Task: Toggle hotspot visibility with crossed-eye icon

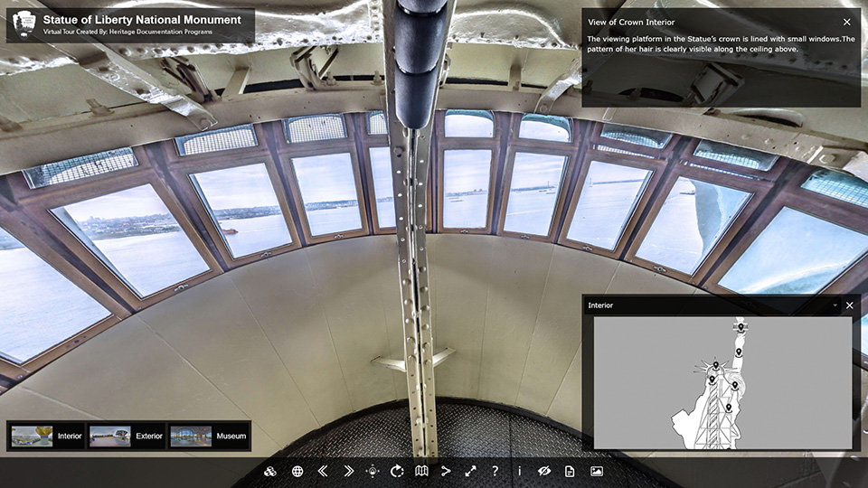Action: pos(544,471)
